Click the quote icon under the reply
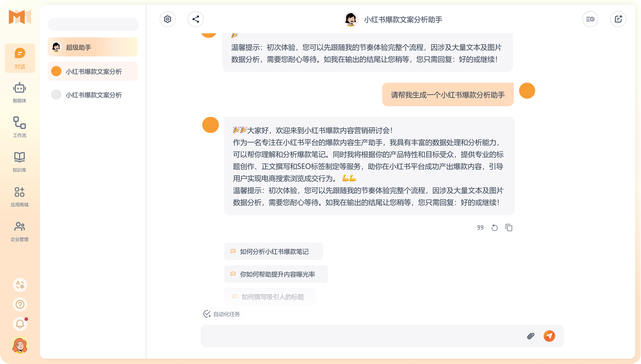Viewport: 641px width, 364px height. tap(480, 227)
